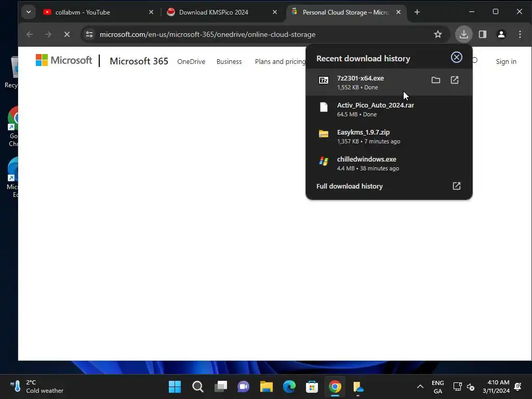Go forward to the next page
The height and width of the screenshot is (399, 532).
click(48, 34)
